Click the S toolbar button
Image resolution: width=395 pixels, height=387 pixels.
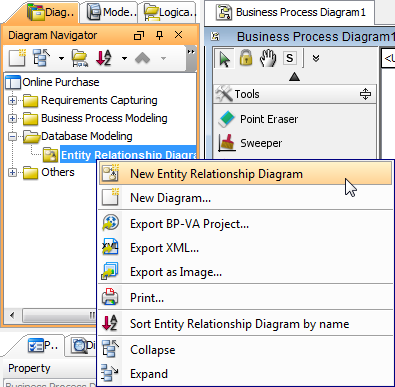pos(289,58)
